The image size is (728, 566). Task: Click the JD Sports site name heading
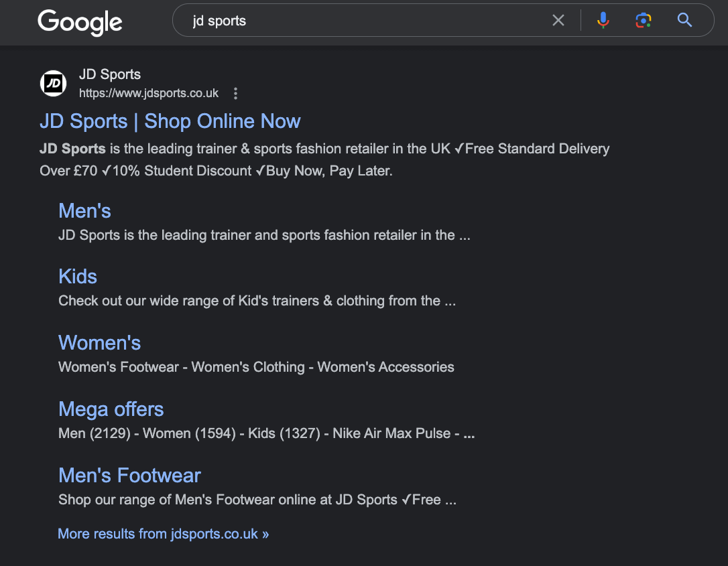point(109,74)
